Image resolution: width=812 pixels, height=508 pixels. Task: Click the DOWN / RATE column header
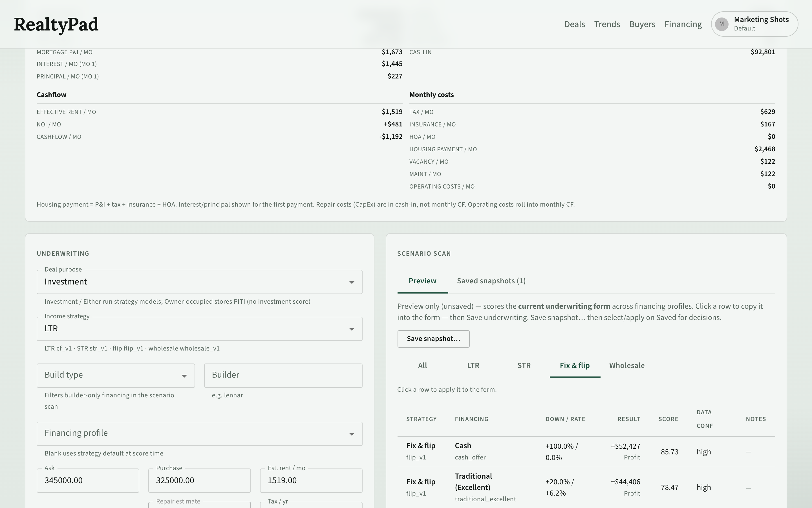point(565,419)
